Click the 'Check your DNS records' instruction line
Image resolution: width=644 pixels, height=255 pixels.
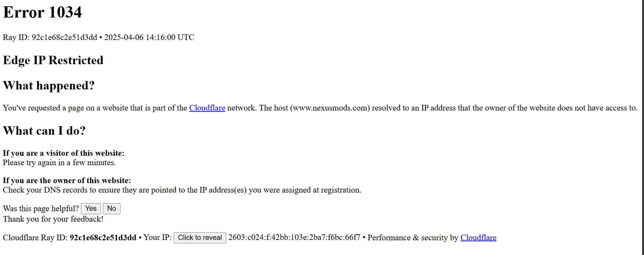coord(182,190)
